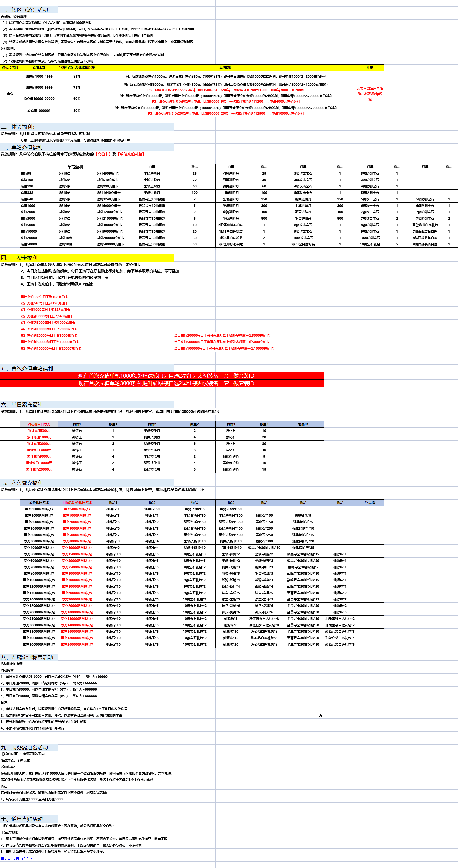Select the 原充值100000↑ tier cell
The height and width of the screenshot is (868, 458).
tap(39, 111)
